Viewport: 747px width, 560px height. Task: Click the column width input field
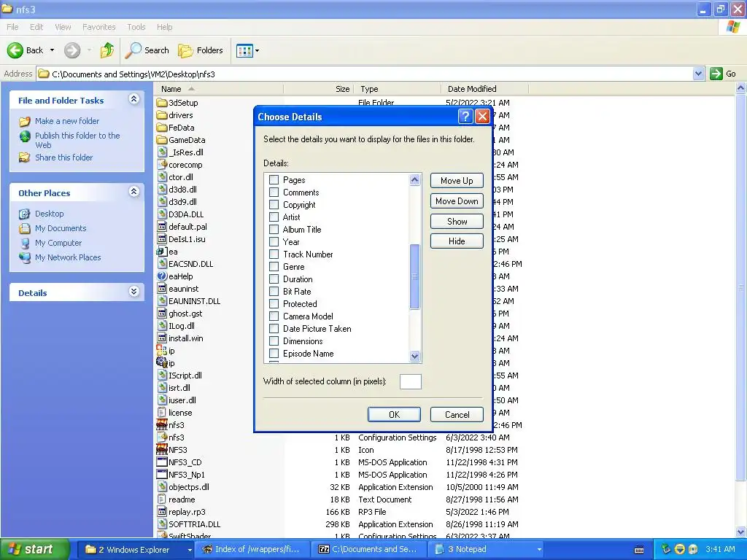click(x=410, y=381)
